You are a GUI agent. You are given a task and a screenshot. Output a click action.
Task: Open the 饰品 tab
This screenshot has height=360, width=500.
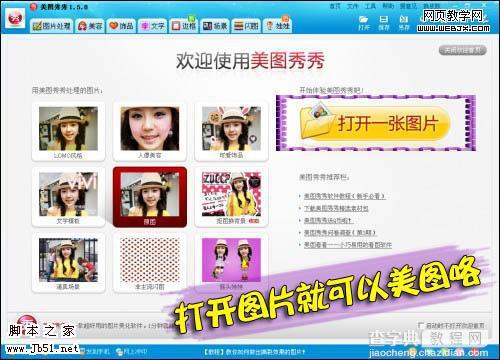[x=121, y=26]
